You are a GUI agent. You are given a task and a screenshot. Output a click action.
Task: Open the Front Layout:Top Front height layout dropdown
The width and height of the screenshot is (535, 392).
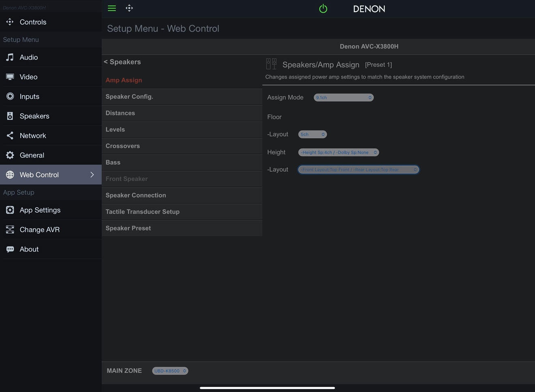(359, 170)
